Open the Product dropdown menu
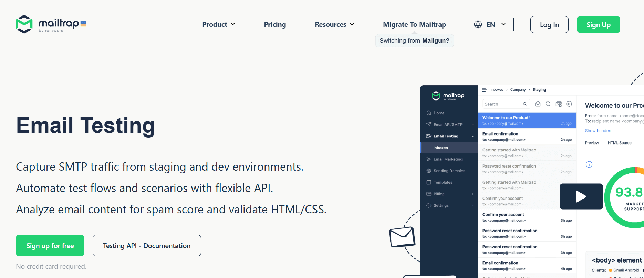This screenshot has width=644, height=278. click(219, 24)
